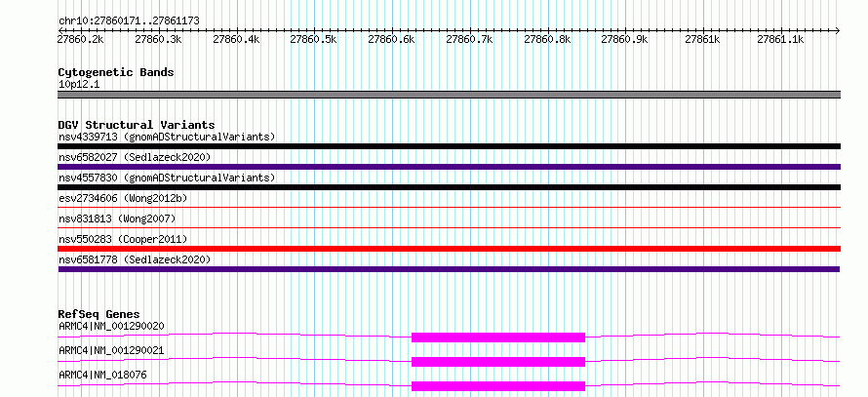This screenshot has width=868, height=397.
Task: Select the thin red line under nsv831813
Action: (450, 227)
